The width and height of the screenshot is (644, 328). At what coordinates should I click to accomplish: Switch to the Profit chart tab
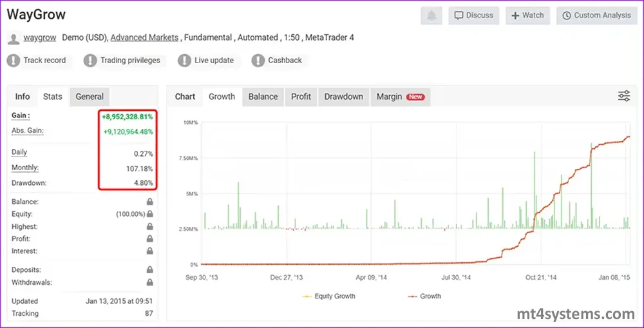point(301,97)
